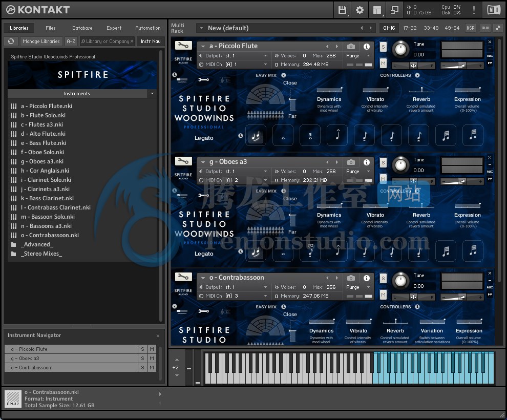This screenshot has height=420, width=507.
Task: Minimize the rack header size button
Action: coord(498,28)
